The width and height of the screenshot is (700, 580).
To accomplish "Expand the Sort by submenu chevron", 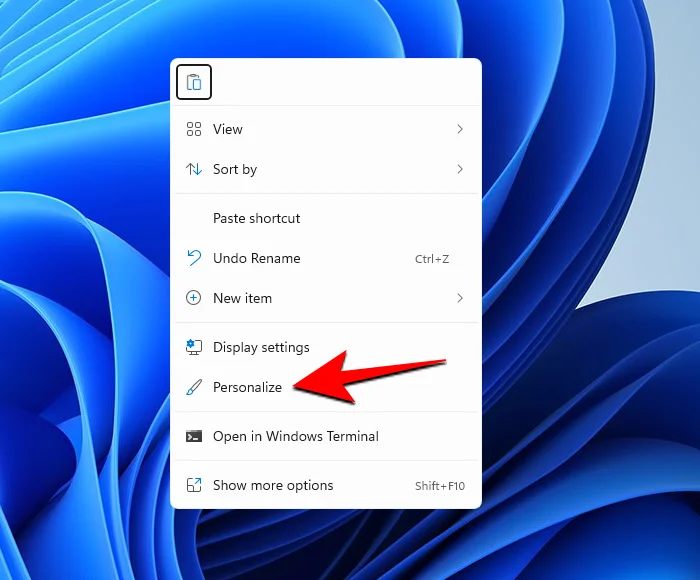I will click(x=460, y=169).
